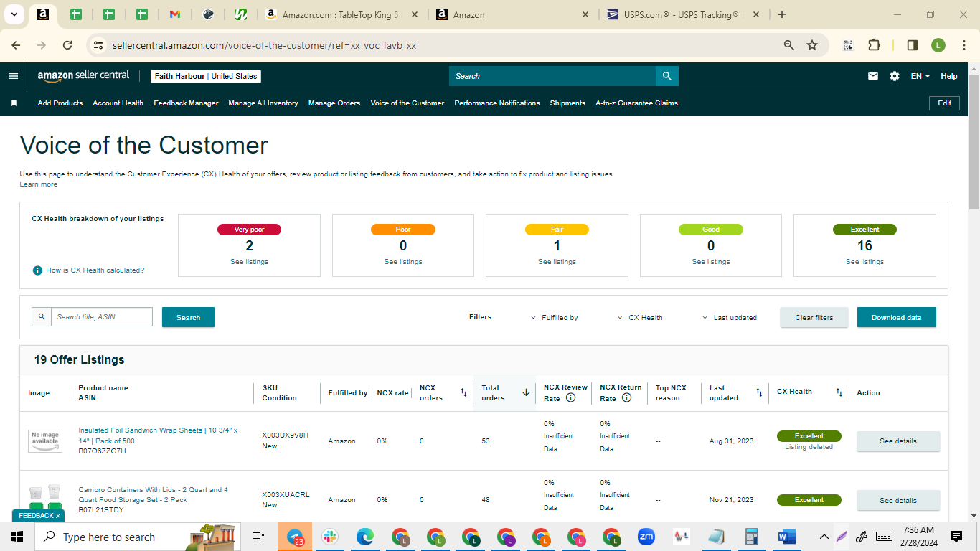Open a new browser tab
Image resolution: width=980 pixels, height=551 pixels.
782,14
